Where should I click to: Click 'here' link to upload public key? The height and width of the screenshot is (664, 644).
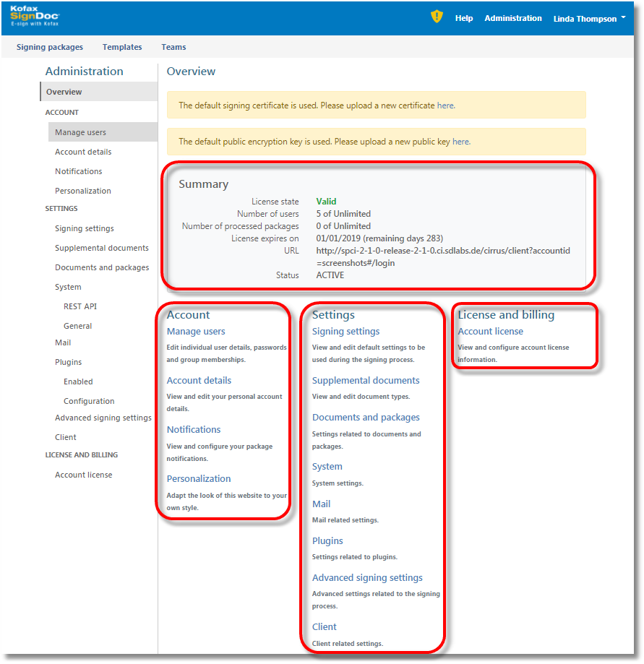point(460,142)
